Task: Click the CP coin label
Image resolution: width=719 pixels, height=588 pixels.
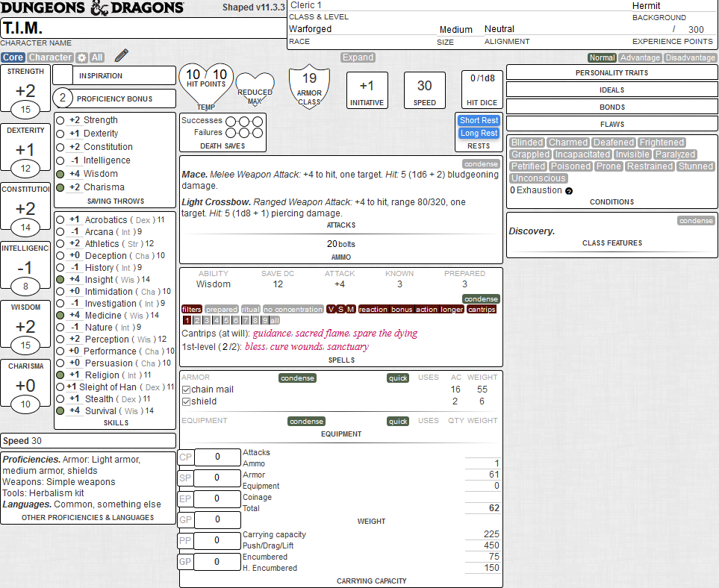Action: coord(186,457)
